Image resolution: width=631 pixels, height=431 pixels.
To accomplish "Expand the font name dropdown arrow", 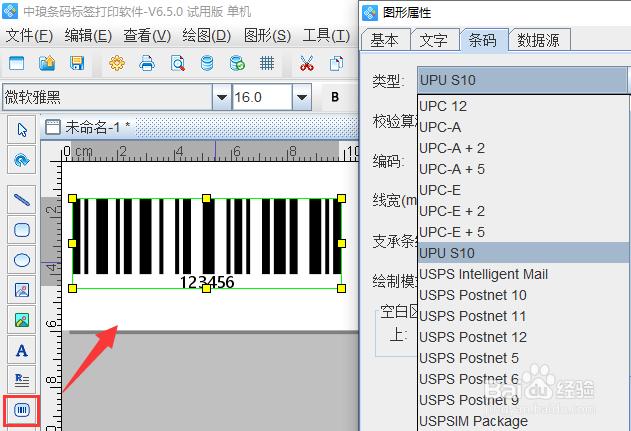I will (221, 97).
